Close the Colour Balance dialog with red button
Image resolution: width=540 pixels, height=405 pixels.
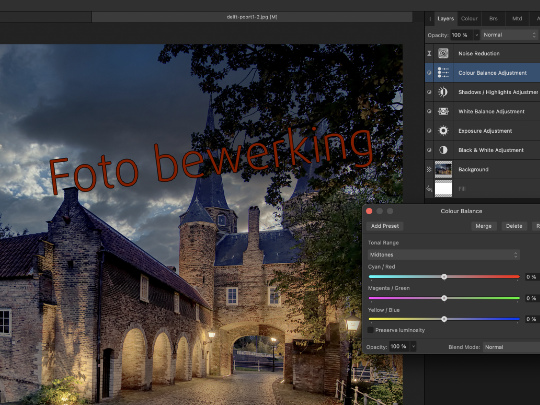click(369, 211)
